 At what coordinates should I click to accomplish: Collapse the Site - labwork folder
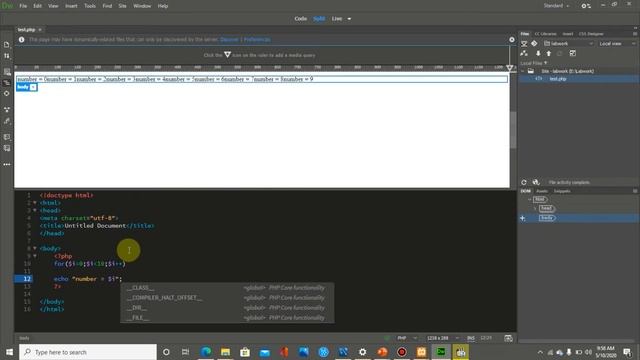pyautogui.click(x=523, y=71)
